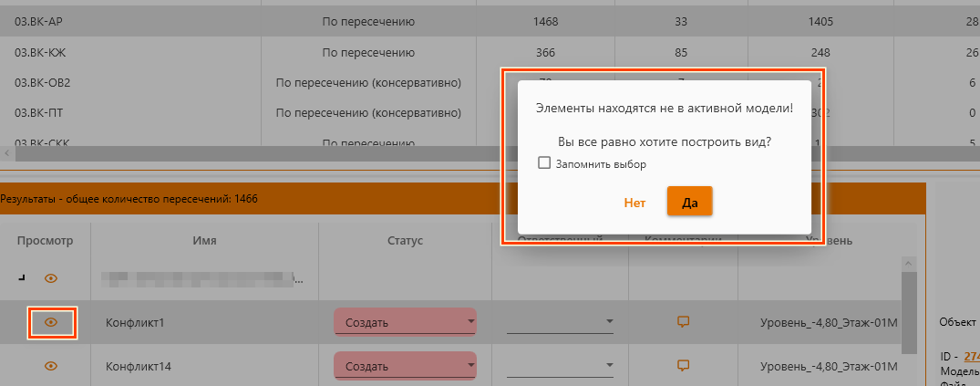Open the Создать status dropdown for Конфликт1
Image resolution: width=980 pixels, height=386 pixels.
[x=405, y=322]
